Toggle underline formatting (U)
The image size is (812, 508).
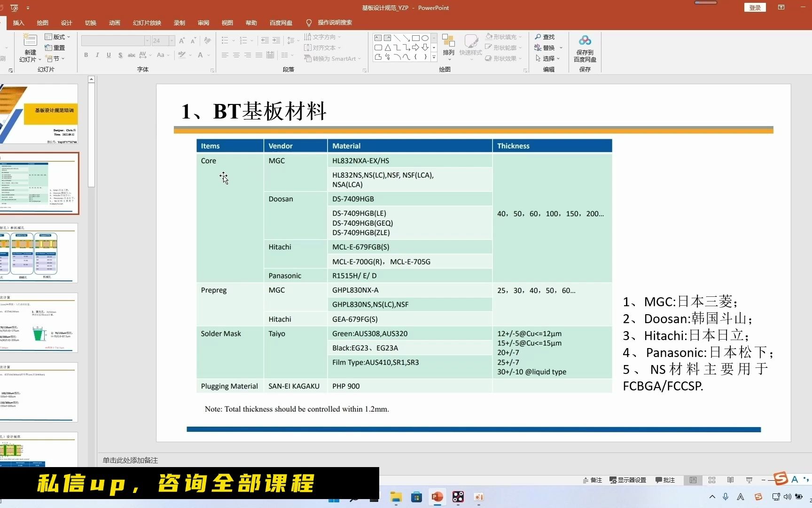point(109,55)
